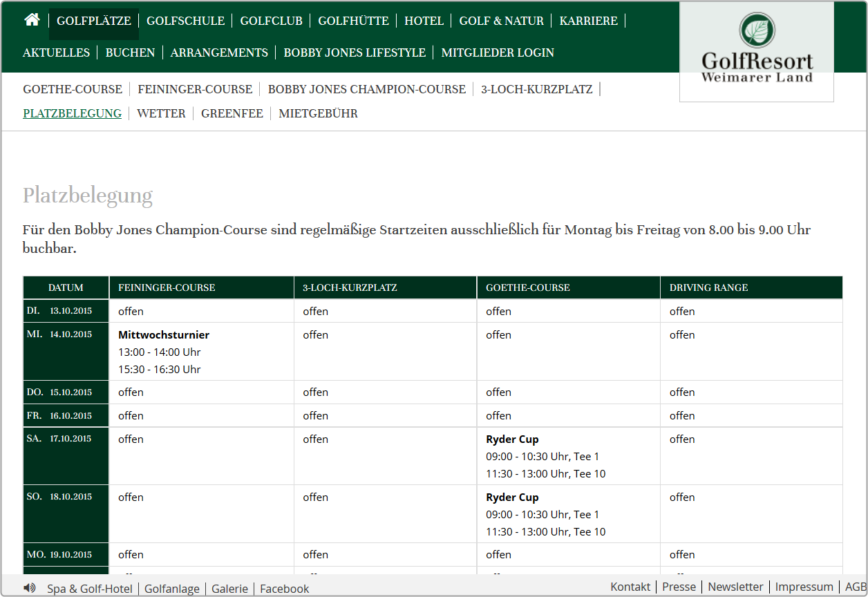Open Presse footer link
Screen dimensions: 868x597
coord(679,587)
